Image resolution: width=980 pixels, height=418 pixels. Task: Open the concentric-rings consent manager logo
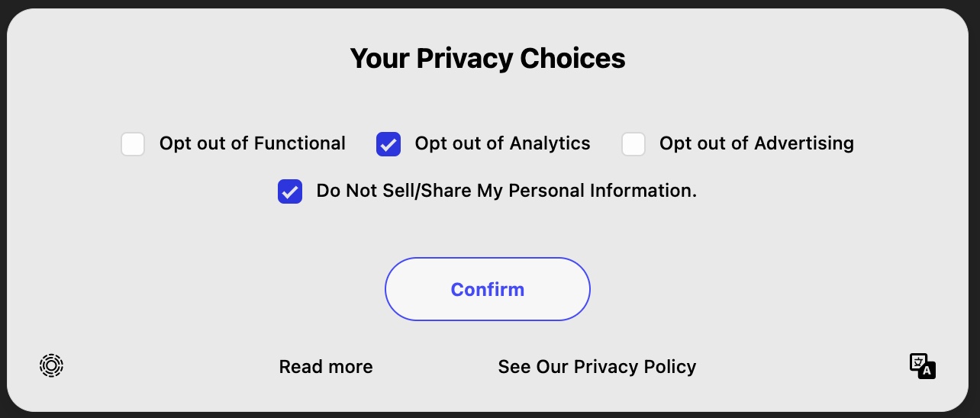click(x=51, y=366)
